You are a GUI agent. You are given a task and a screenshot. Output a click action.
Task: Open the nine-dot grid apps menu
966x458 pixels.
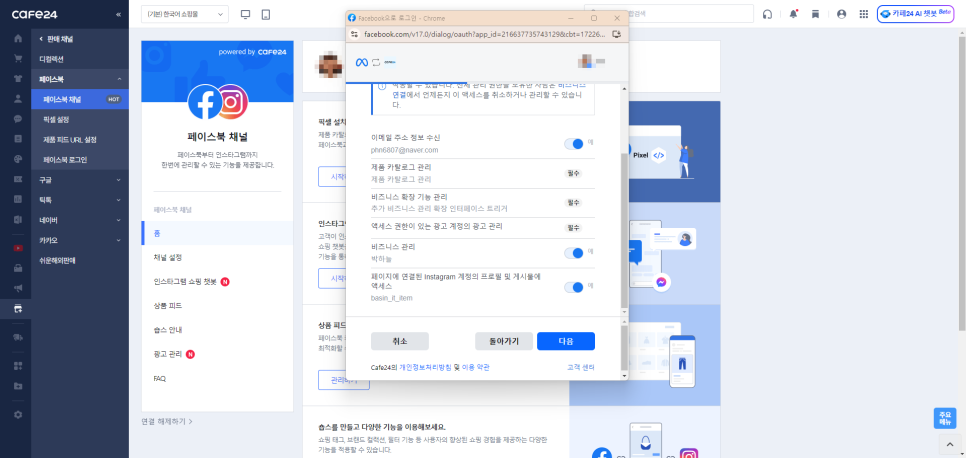pos(864,14)
